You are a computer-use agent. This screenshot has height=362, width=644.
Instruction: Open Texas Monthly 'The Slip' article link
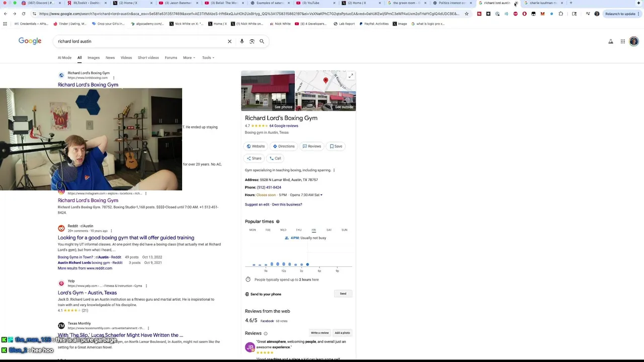(120, 335)
